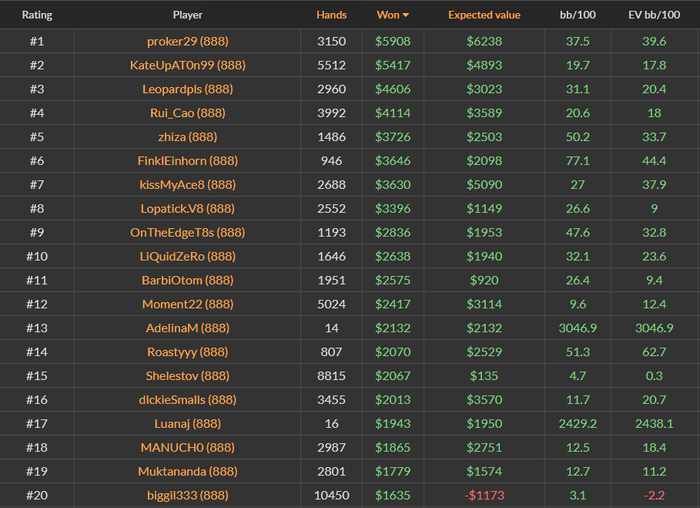Image resolution: width=700 pixels, height=508 pixels.
Task: Sort by EV bb/100 column header
Action: pos(655,16)
